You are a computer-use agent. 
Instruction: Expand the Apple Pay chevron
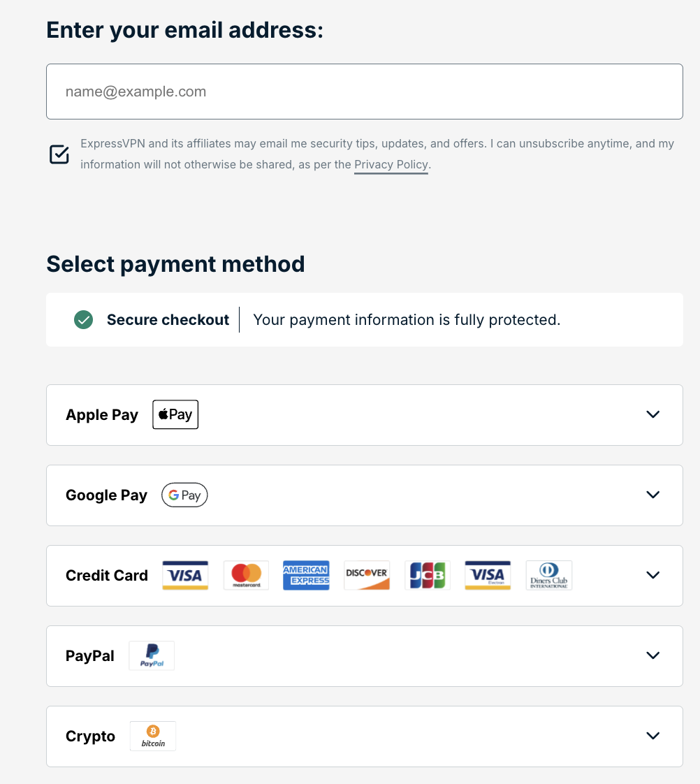[653, 414]
